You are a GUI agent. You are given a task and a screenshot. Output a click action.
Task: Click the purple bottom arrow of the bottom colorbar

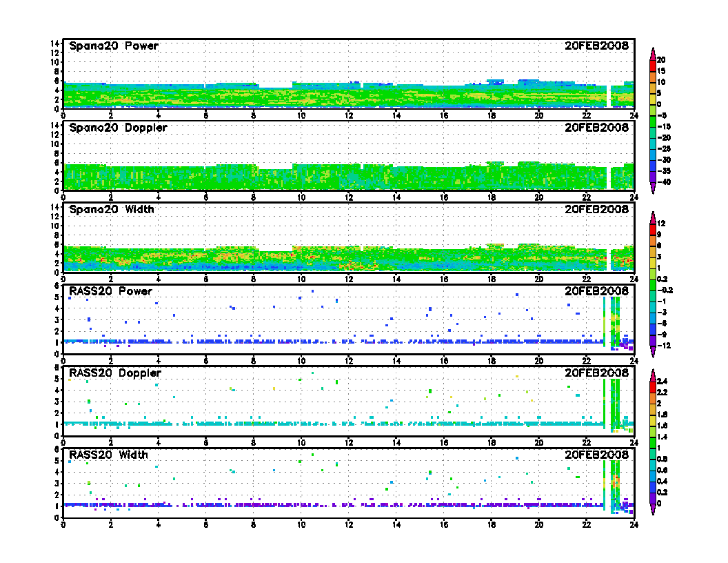[x=653, y=509]
